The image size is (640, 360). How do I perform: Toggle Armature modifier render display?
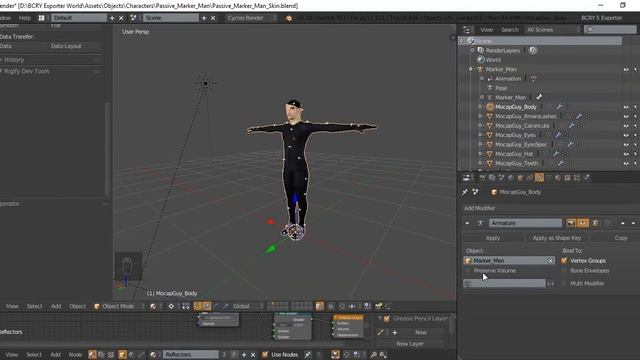coord(571,223)
